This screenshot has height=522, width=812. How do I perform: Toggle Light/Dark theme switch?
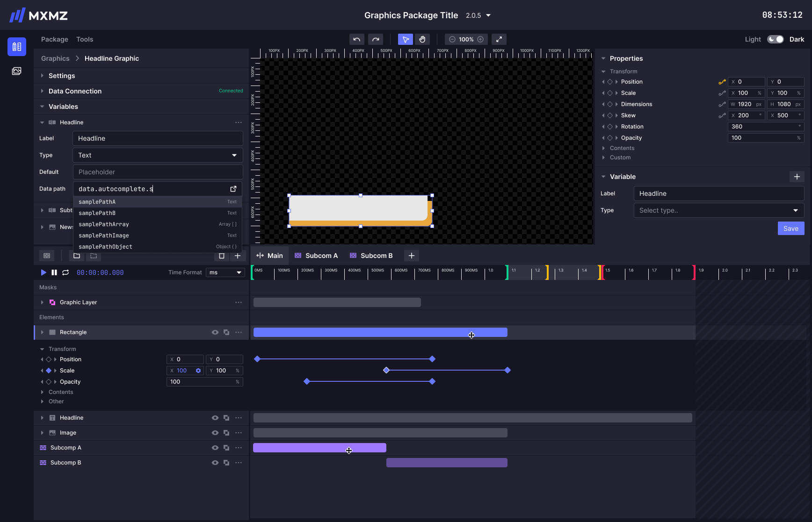point(776,39)
